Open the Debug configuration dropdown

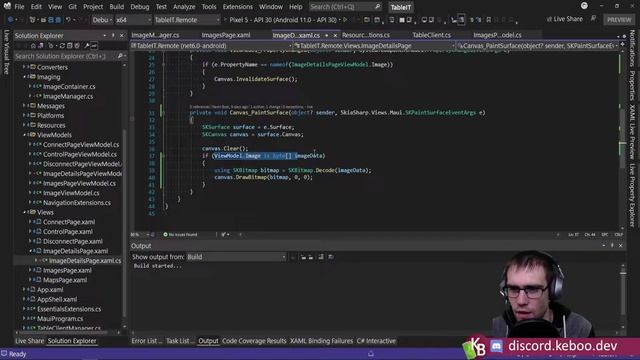point(102,20)
